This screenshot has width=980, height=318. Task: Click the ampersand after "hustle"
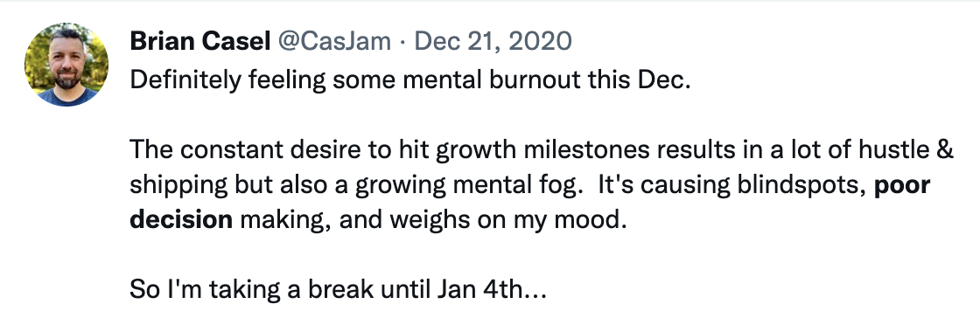coord(946,150)
